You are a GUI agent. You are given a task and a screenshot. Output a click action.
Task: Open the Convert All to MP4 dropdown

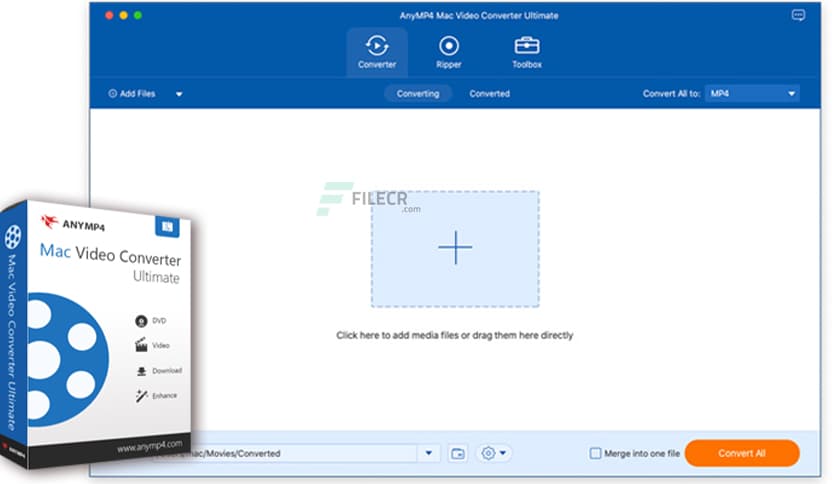[x=752, y=93]
